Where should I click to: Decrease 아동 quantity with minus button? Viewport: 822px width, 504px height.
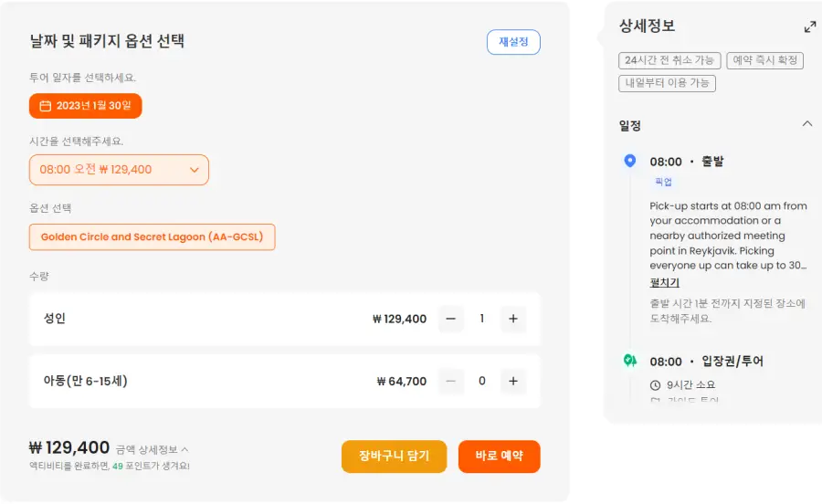coord(451,381)
